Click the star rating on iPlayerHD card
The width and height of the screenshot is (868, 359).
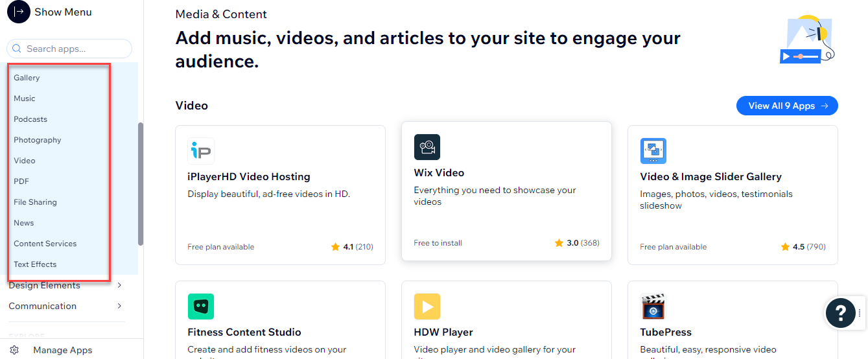(335, 247)
